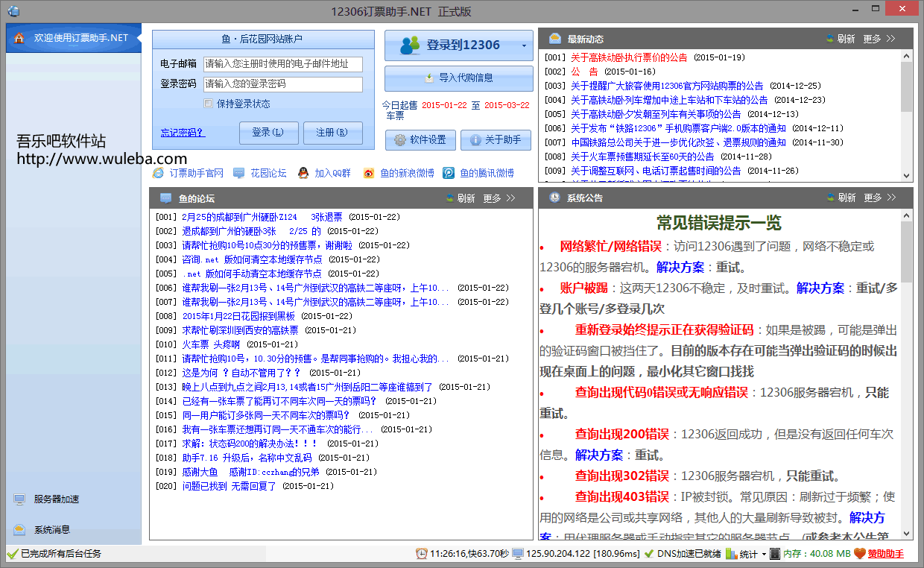Click the refresh icon in 鱼的论坛 header
Viewport: 924px width, 568px height.
coord(450,198)
